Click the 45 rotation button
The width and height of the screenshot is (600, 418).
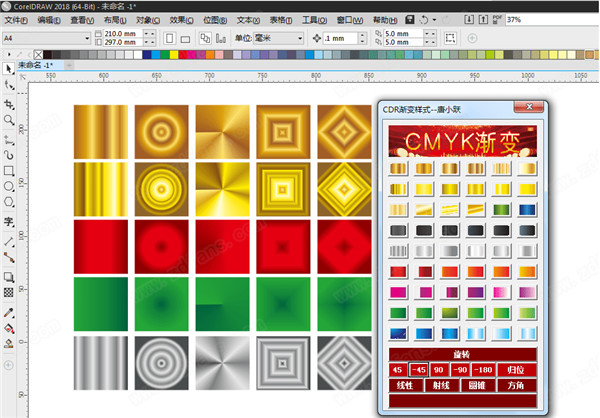pyautogui.click(x=398, y=370)
